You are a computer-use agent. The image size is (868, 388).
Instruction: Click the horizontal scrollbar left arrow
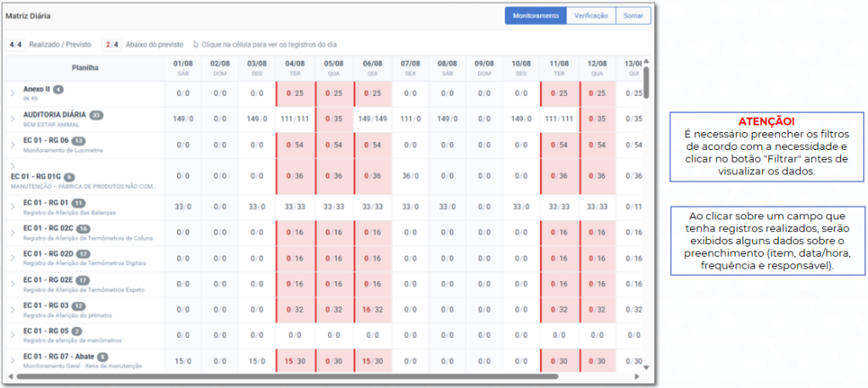pyautogui.click(x=9, y=376)
